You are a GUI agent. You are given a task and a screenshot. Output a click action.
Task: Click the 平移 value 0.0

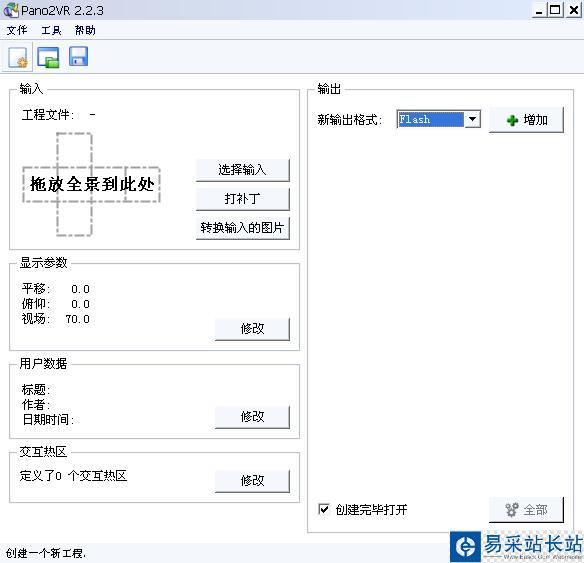(x=80, y=289)
